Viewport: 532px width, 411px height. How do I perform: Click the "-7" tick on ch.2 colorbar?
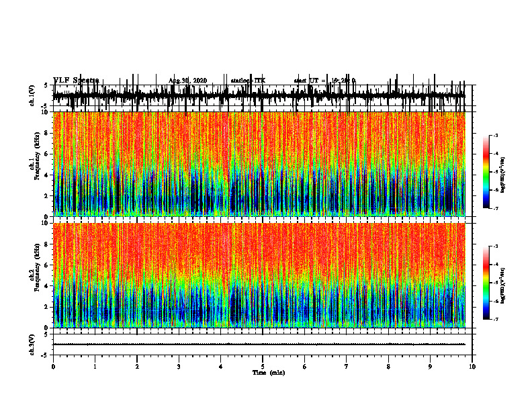[x=496, y=320]
